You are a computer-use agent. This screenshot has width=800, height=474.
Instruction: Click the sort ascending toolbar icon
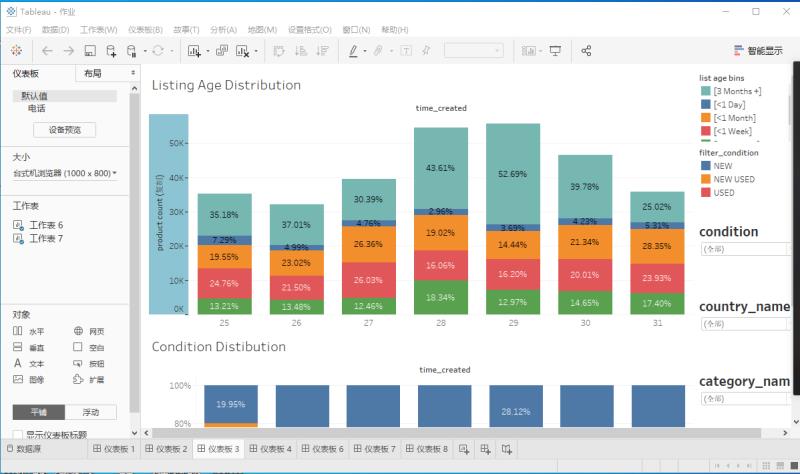pyautogui.click(x=301, y=51)
